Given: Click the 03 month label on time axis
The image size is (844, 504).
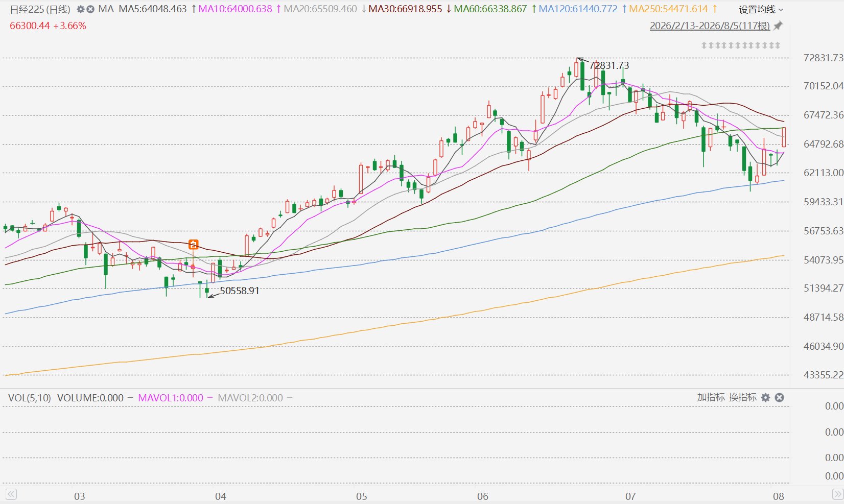Looking at the screenshot, I should (79, 496).
